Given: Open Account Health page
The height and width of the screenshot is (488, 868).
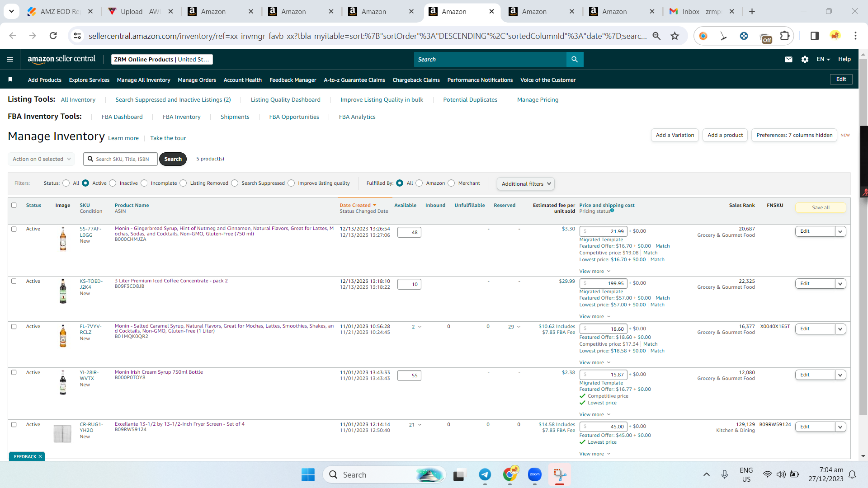Looking at the screenshot, I should click(x=242, y=80).
